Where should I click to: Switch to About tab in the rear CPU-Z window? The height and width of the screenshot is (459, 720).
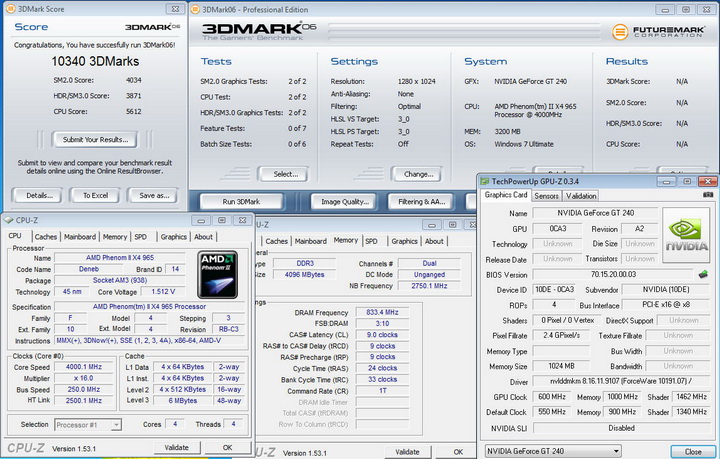pyautogui.click(x=434, y=241)
